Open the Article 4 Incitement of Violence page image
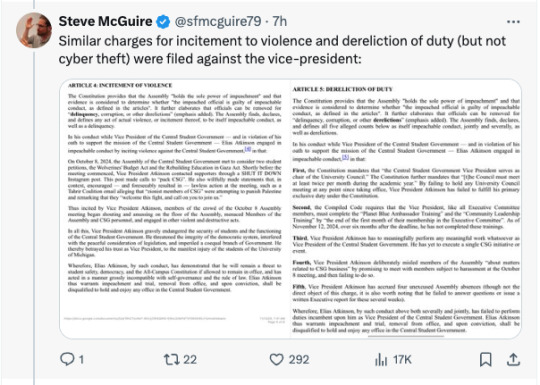Image resolution: width=540 pixels, height=385 pixels. [175, 209]
